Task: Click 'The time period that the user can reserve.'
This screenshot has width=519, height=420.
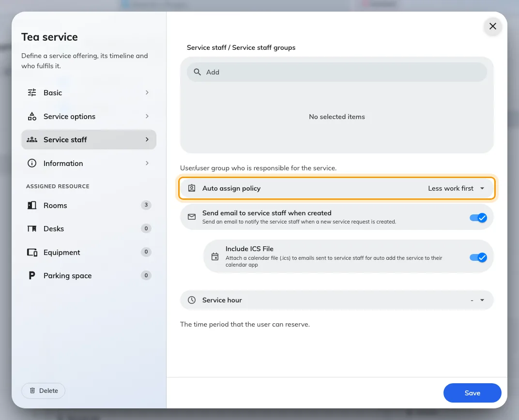Action: point(245,324)
